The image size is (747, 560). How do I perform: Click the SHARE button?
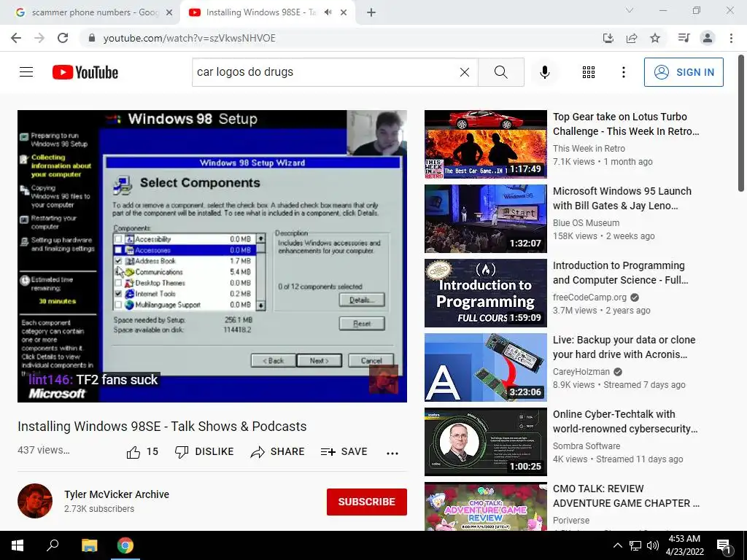(x=277, y=451)
